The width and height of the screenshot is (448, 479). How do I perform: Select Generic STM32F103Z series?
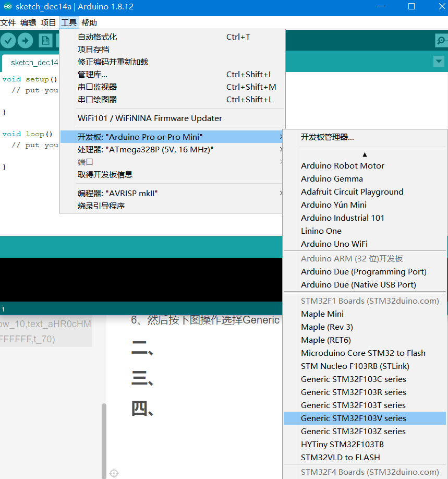pos(365,432)
